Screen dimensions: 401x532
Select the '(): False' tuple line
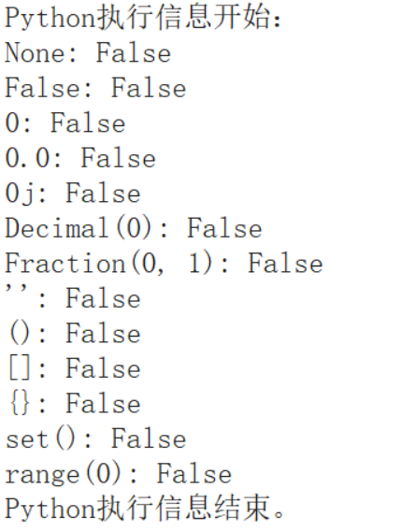pyautogui.click(x=74, y=334)
